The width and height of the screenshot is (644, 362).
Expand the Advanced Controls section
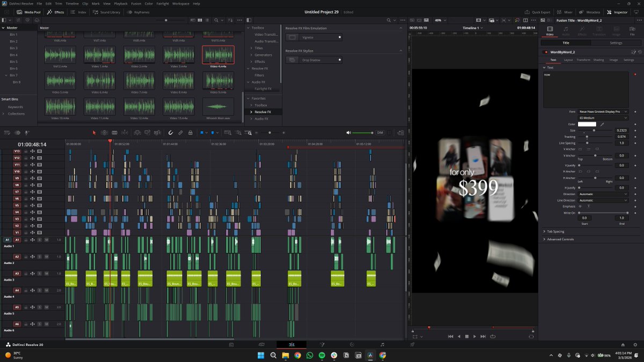(560, 239)
